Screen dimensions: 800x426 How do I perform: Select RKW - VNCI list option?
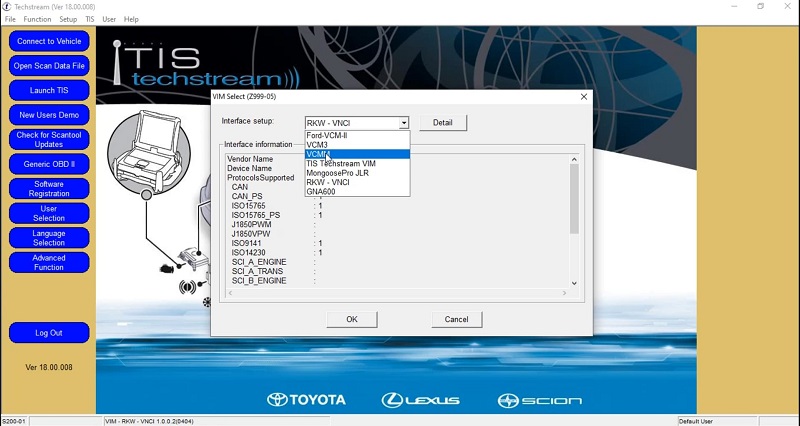pyautogui.click(x=357, y=182)
